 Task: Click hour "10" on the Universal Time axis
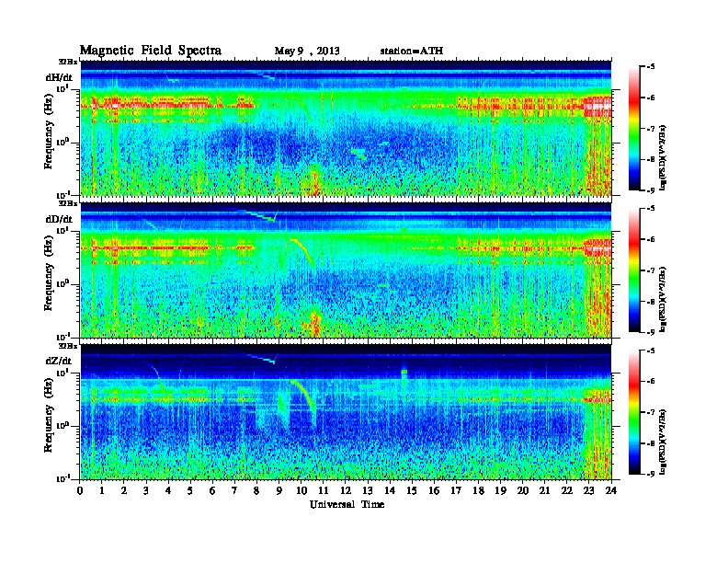(301, 490)
